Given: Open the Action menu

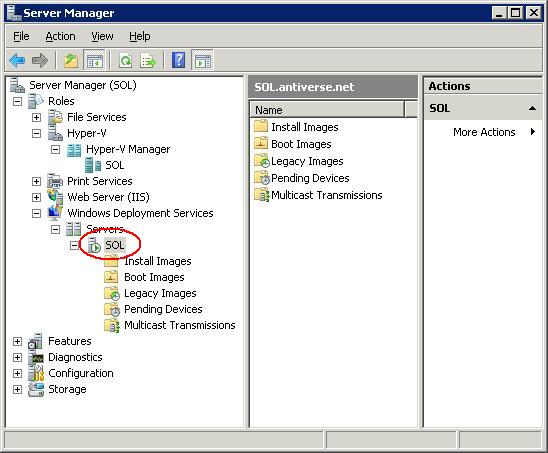Looking at the screenshot, I should (60, 36).
